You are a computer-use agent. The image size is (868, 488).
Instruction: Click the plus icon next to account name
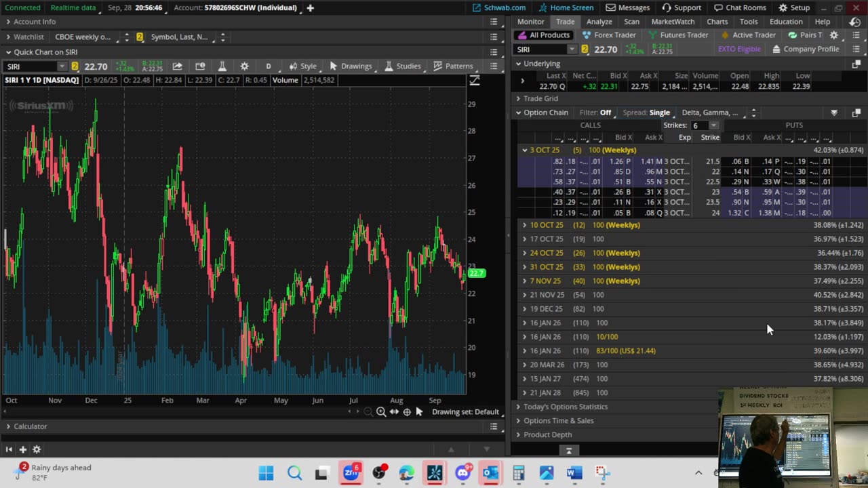(310, 8)
